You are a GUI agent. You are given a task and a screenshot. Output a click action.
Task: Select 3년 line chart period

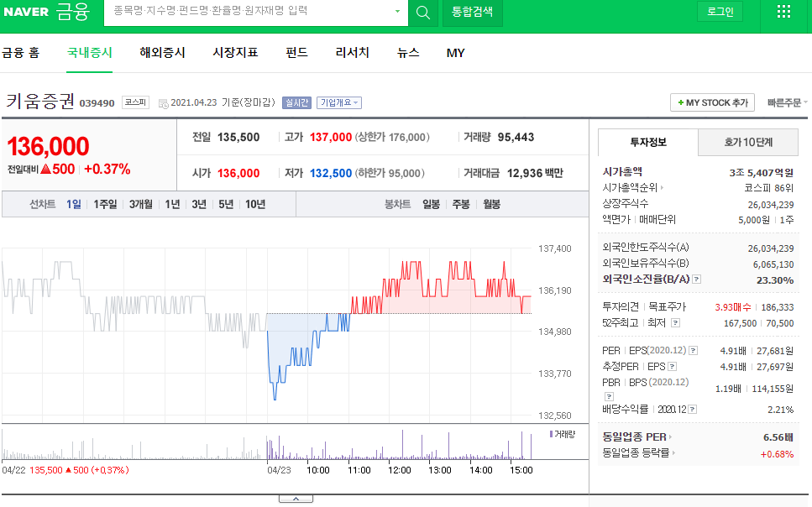199,204
